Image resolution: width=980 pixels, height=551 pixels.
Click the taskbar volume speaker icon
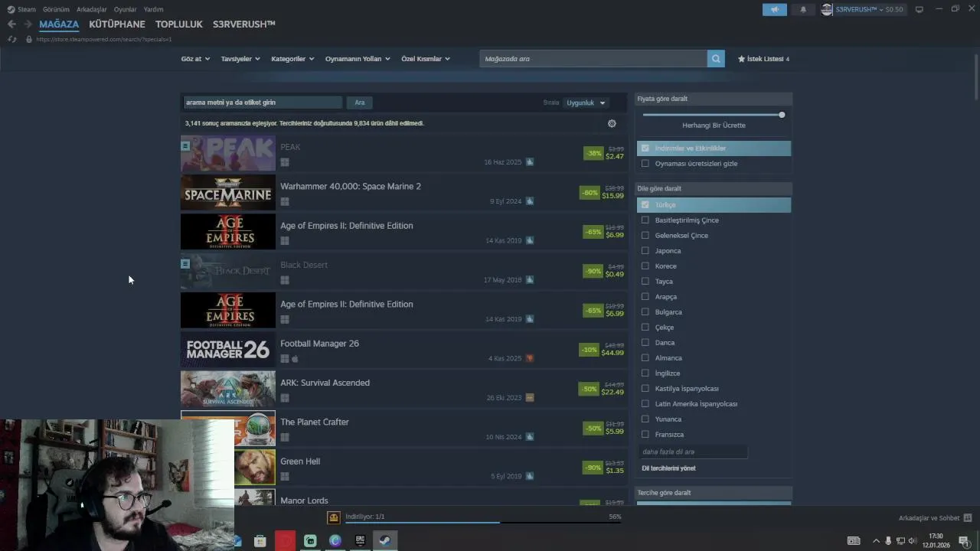(x=912, y=541)
